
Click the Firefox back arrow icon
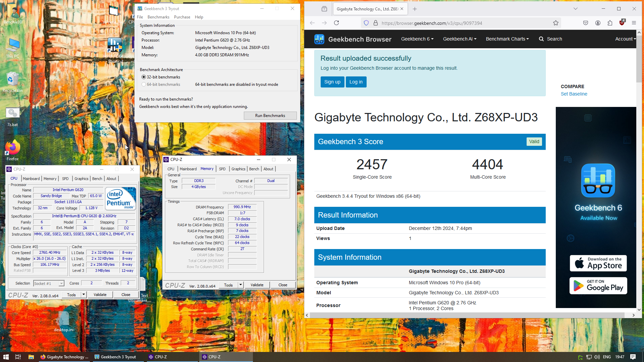point(312,23)
